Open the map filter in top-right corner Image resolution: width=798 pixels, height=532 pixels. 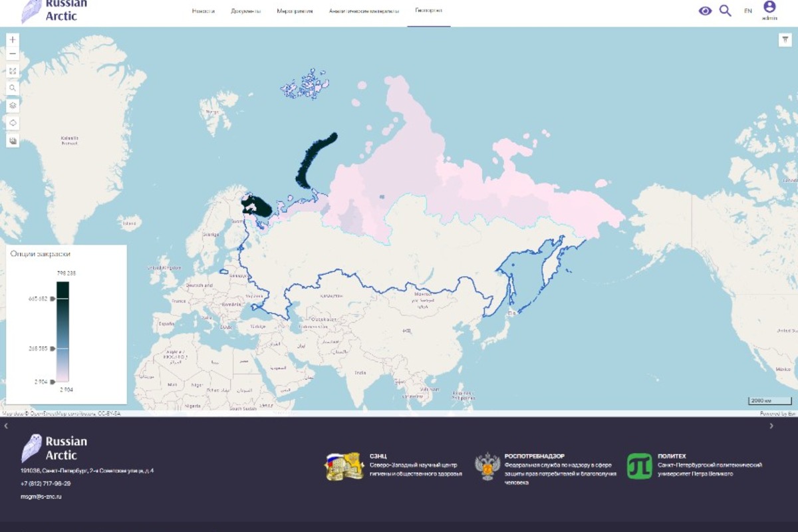click(785, 41)
